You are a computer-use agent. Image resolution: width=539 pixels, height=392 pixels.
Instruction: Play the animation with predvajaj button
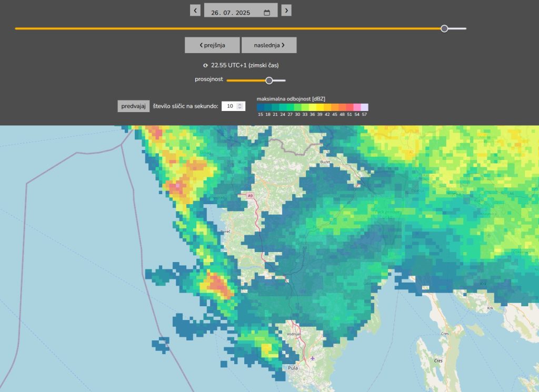point(133,106)
